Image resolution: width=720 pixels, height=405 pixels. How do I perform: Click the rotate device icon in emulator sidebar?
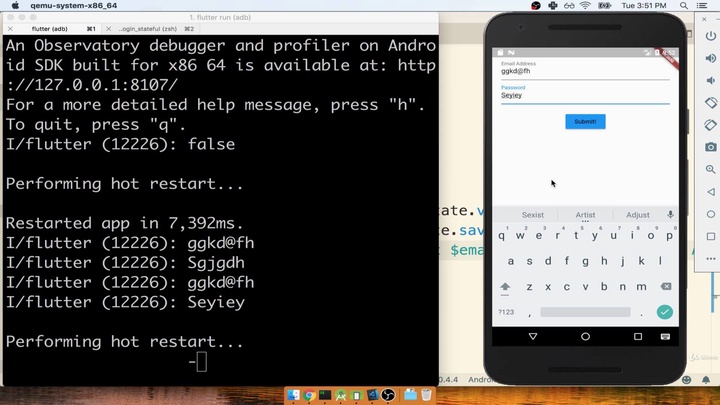(711, 103)
